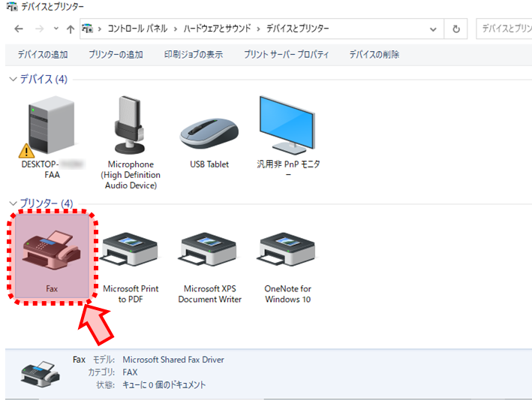Click デバイスの削除 in the toolbar
The height and width of the screenshot is (401, 532).
tap(374, 55)
